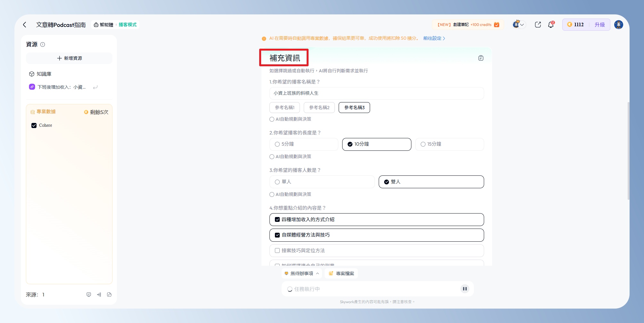Click the rightmost icon in the 來源 footer

[x=109, y=295]
